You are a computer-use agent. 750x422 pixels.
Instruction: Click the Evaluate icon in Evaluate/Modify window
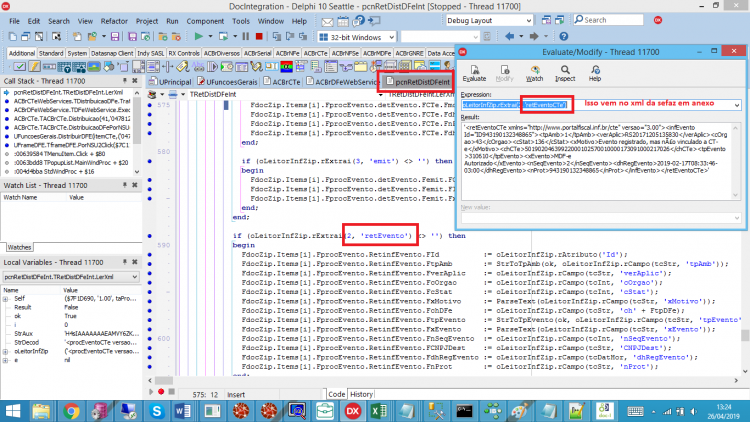pos(474,73)
